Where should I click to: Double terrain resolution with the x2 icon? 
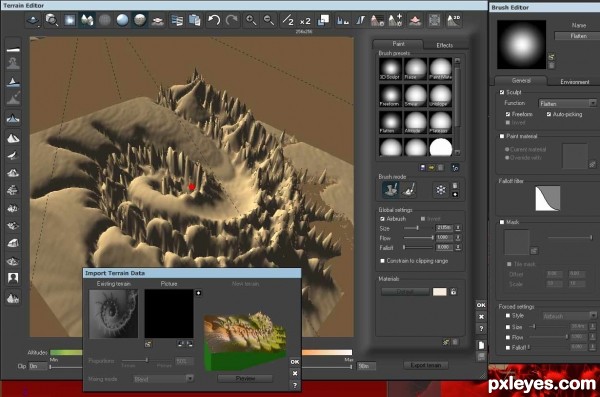click(x=305, y=21)
